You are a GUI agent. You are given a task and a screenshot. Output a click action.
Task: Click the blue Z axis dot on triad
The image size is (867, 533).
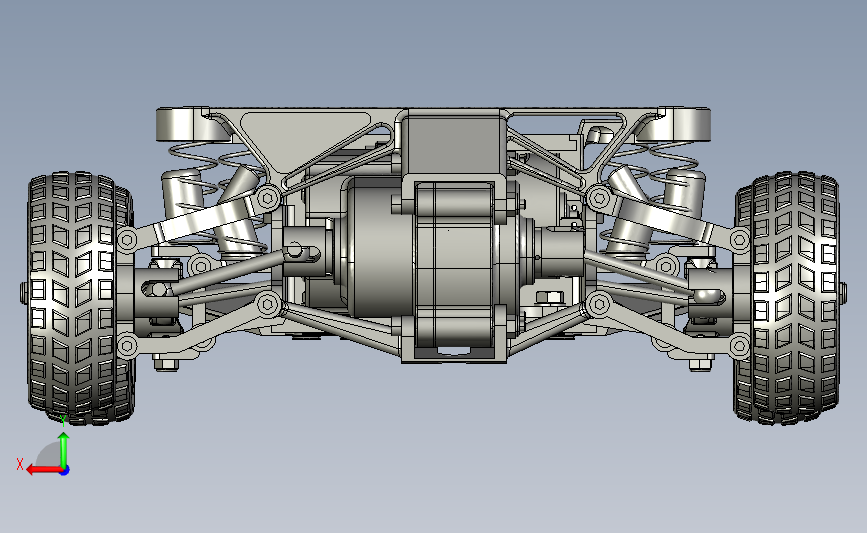65,471
